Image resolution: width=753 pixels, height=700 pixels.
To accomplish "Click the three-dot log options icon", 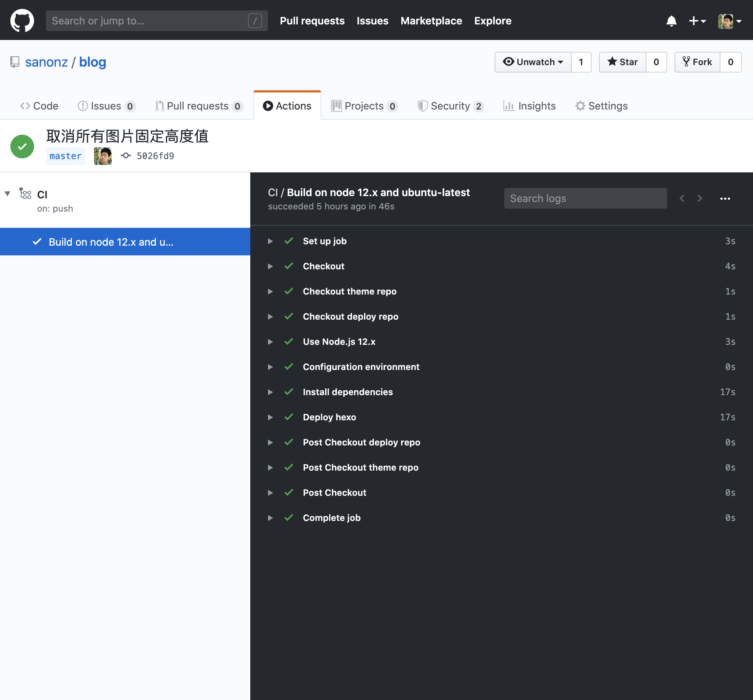I will pos(725,198).
